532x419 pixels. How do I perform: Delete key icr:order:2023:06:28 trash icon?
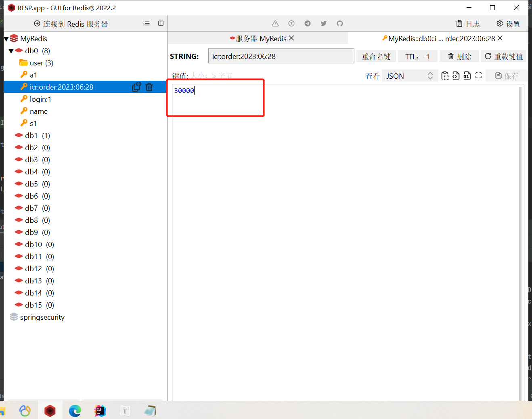point(149,87)
